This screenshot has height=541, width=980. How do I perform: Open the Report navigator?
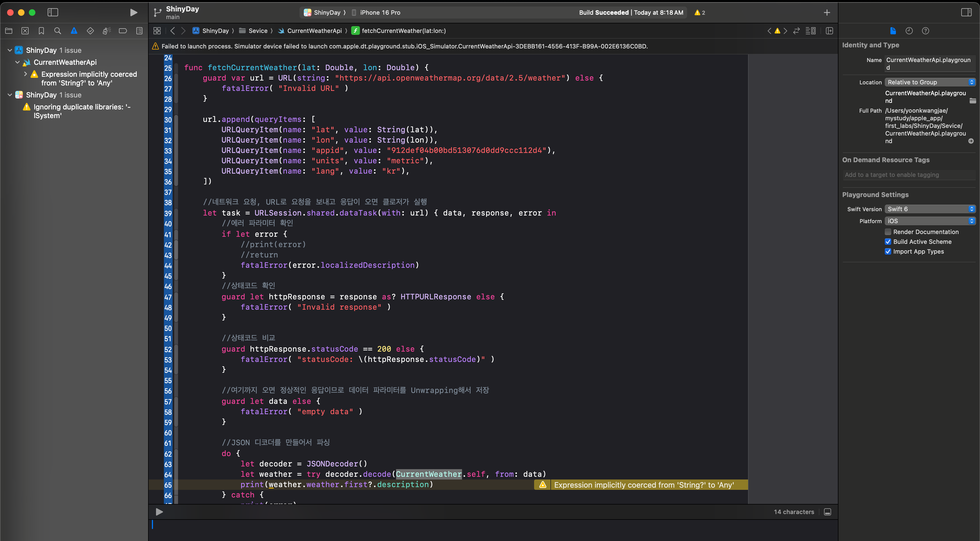[x=139, y=31]
